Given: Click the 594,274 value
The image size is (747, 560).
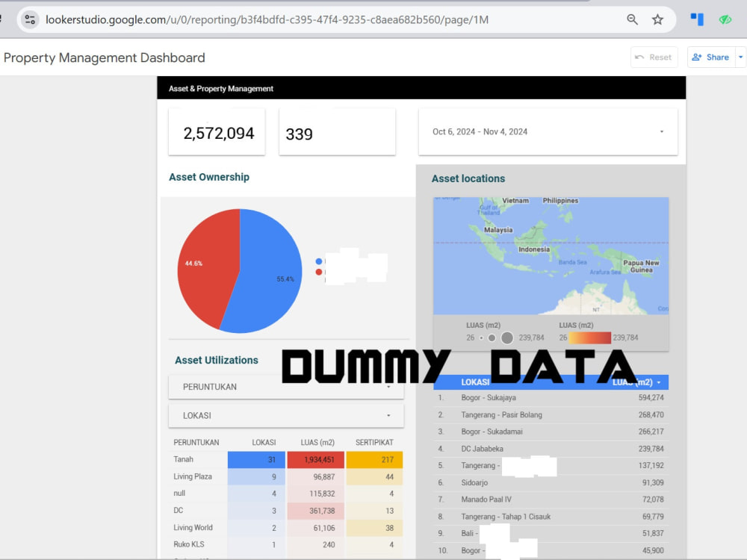Looking at the screenshot, I should [x=651, y=398].
